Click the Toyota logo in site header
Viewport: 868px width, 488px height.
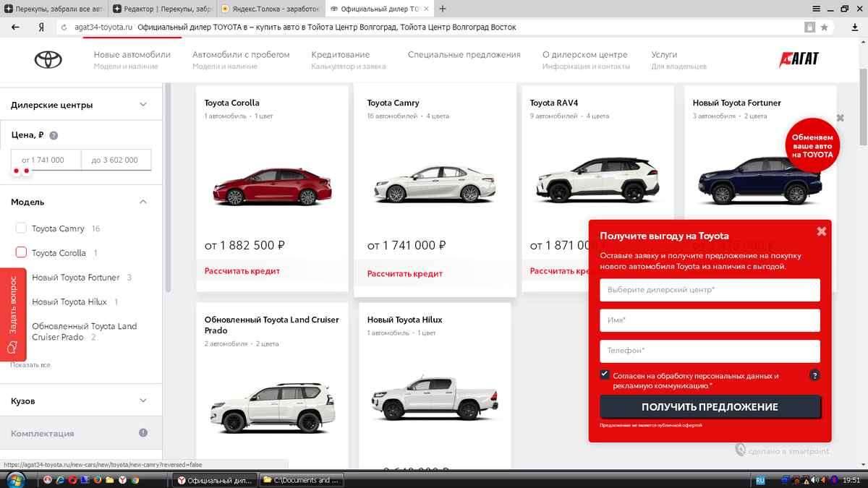pos(48,60)
